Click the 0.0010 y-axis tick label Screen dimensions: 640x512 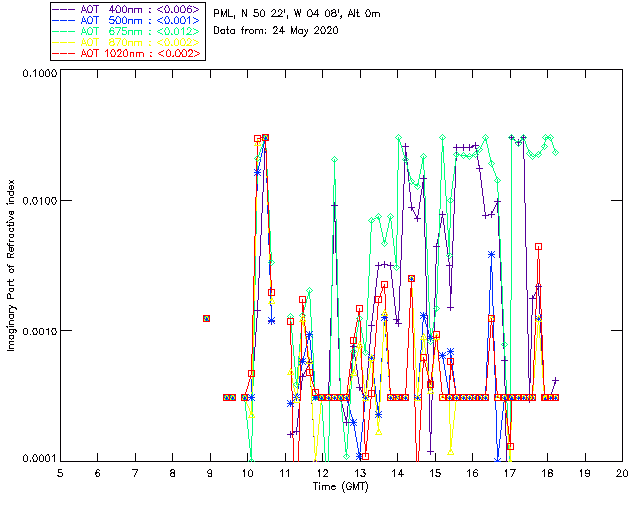coord(37,331)
